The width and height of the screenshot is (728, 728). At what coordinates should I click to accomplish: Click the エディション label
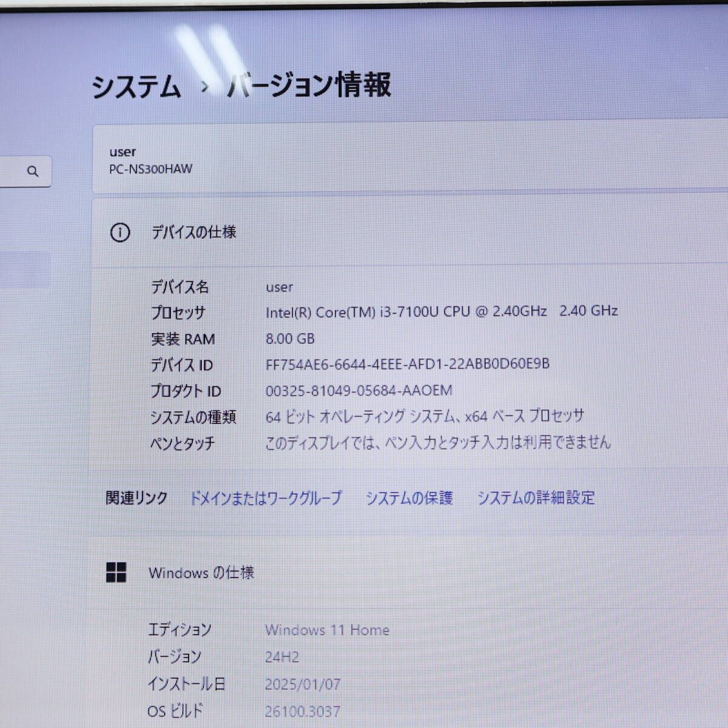[180, 630]
